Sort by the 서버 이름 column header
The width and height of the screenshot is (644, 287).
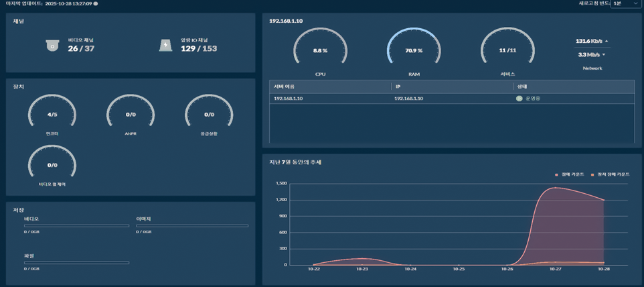(x=284, y=87)
